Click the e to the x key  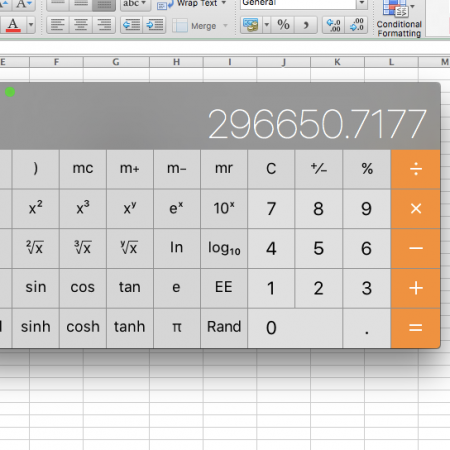click(177, 209)
